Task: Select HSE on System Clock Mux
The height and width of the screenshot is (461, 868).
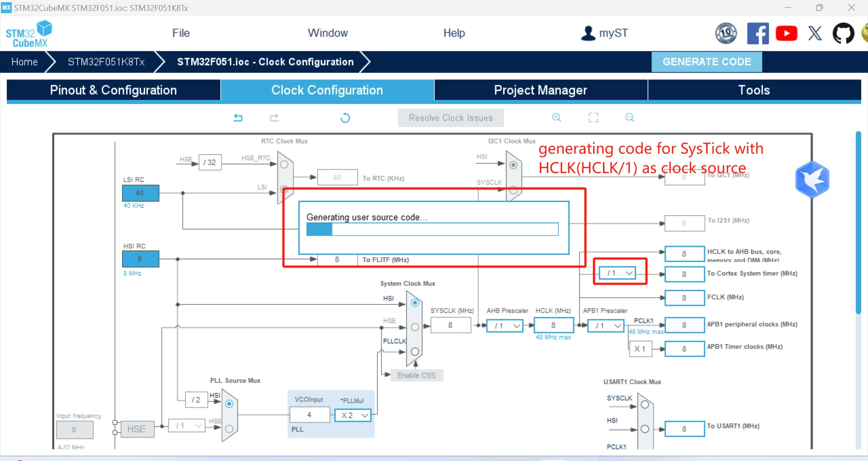Action: (415, 327)
